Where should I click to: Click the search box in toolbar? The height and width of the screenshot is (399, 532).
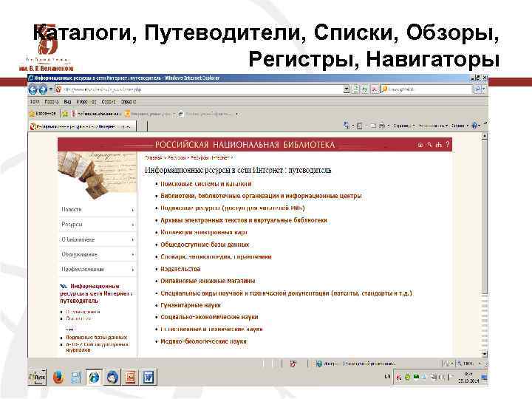coord(428,89)
